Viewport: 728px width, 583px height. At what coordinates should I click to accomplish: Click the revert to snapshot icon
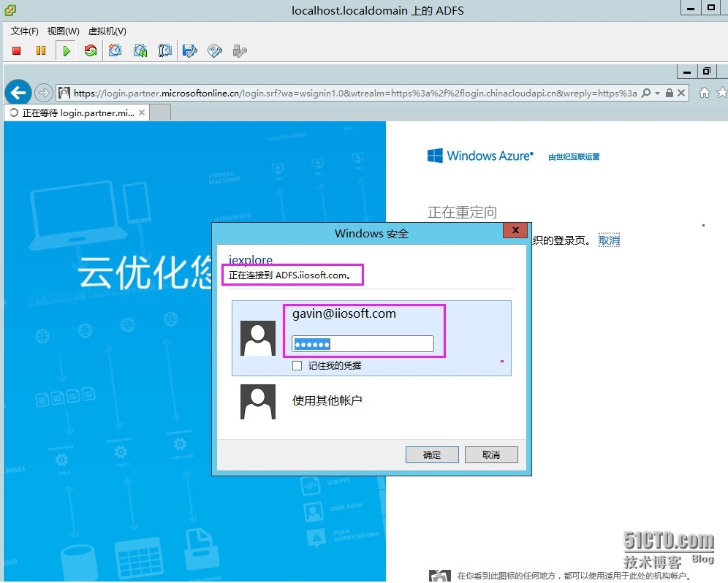140,50
